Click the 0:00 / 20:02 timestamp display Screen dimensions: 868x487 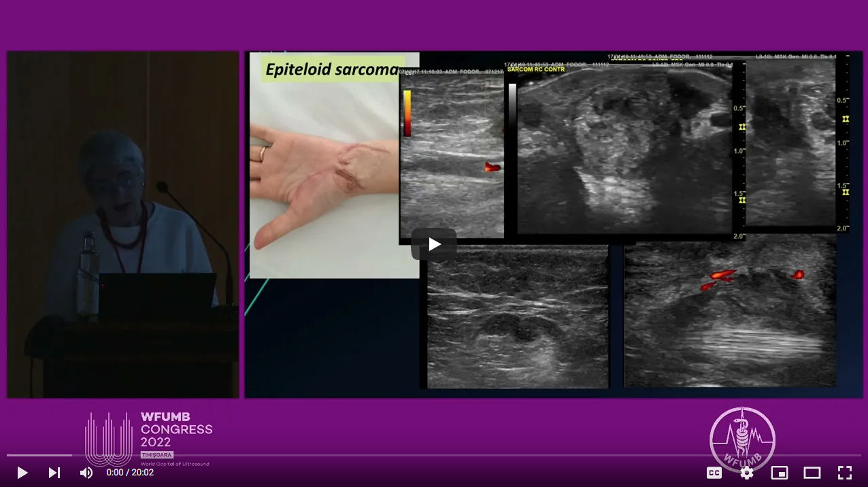coord(129,473)
